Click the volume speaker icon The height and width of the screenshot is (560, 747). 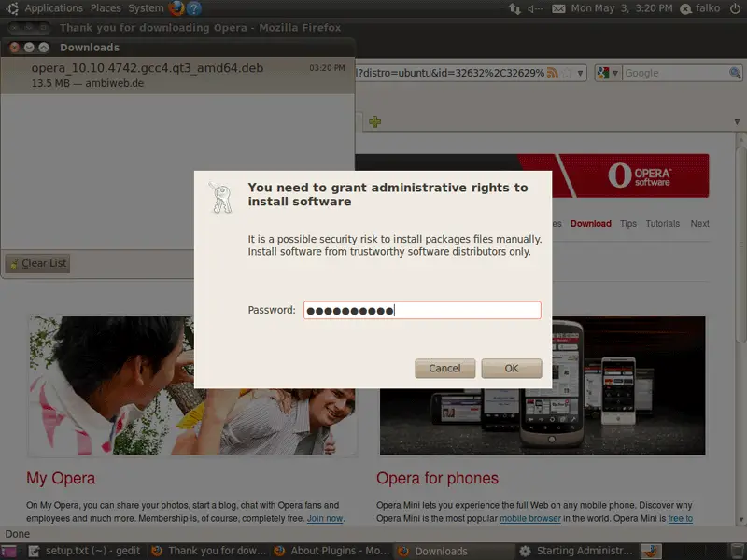pos(534,8)
